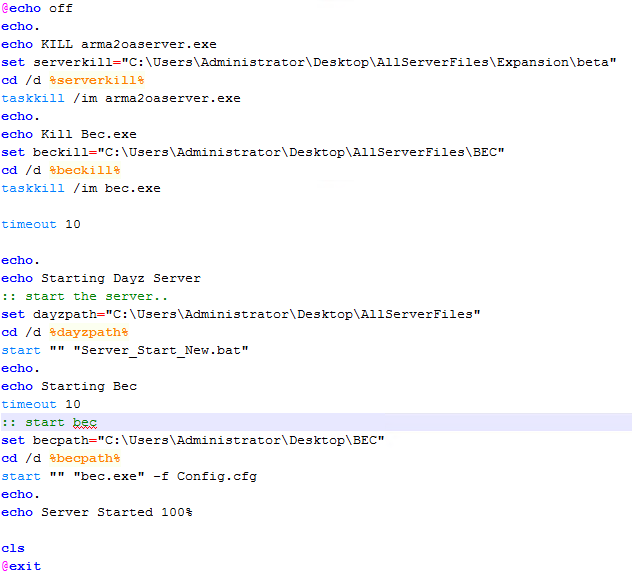The image size is (632, 580).
Task: Click the 'timeout 10' line after Starting Bec
Action: (x=41, y=404)
